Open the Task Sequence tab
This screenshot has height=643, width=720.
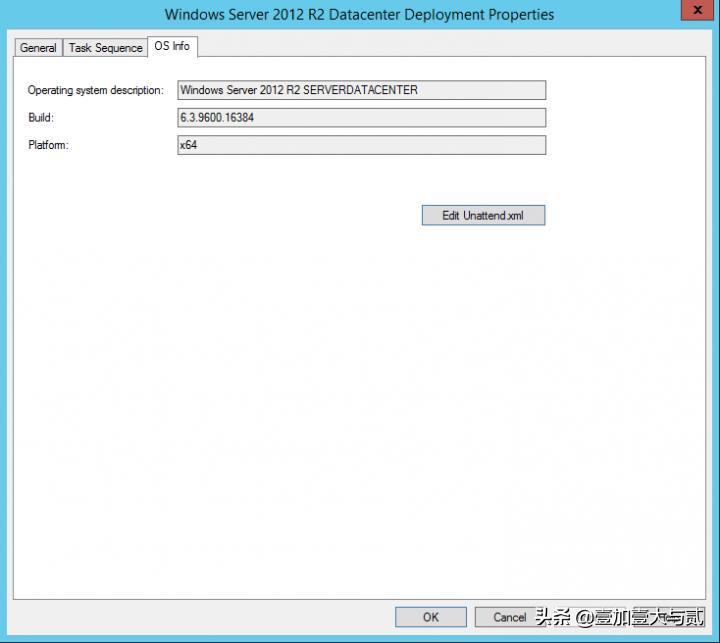105,48
